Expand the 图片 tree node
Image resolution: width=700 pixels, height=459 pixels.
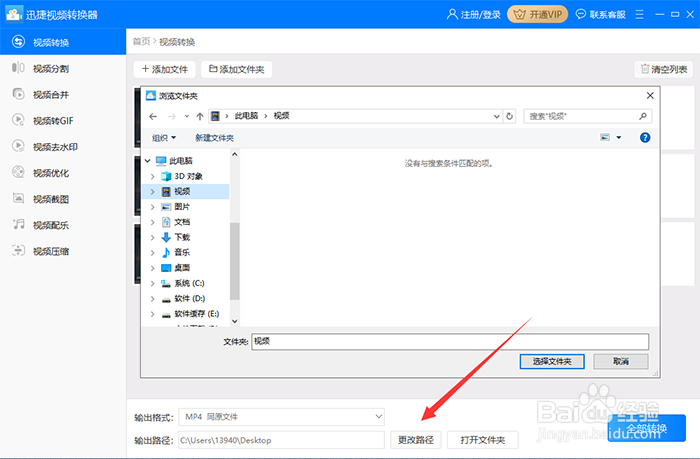(x=153, y=207)
